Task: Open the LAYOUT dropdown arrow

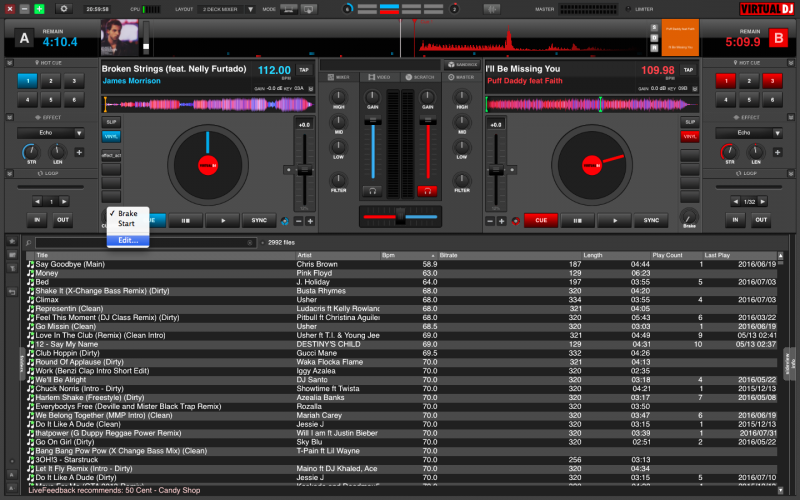Action: (251, 9)
